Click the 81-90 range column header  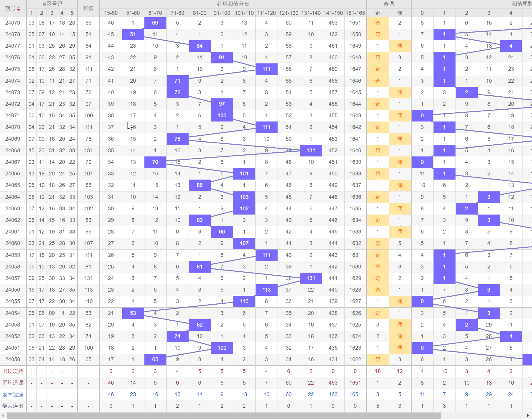coord(200,13)
